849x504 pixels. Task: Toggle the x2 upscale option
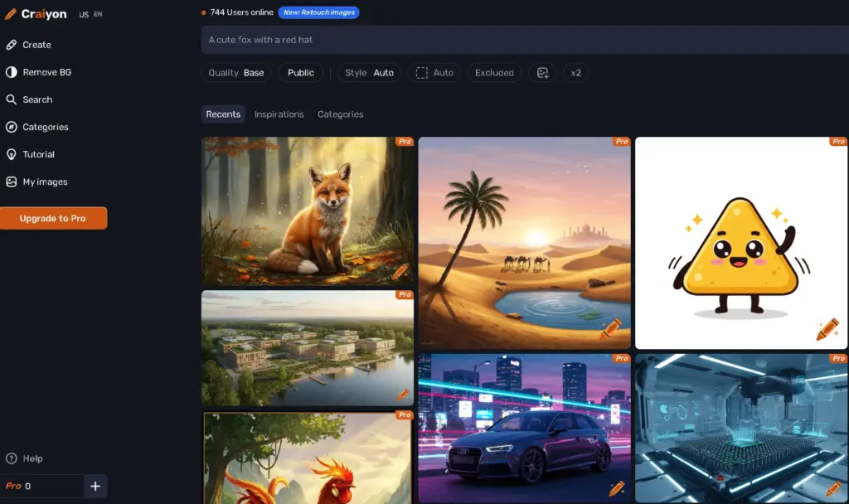click(575, 73)
